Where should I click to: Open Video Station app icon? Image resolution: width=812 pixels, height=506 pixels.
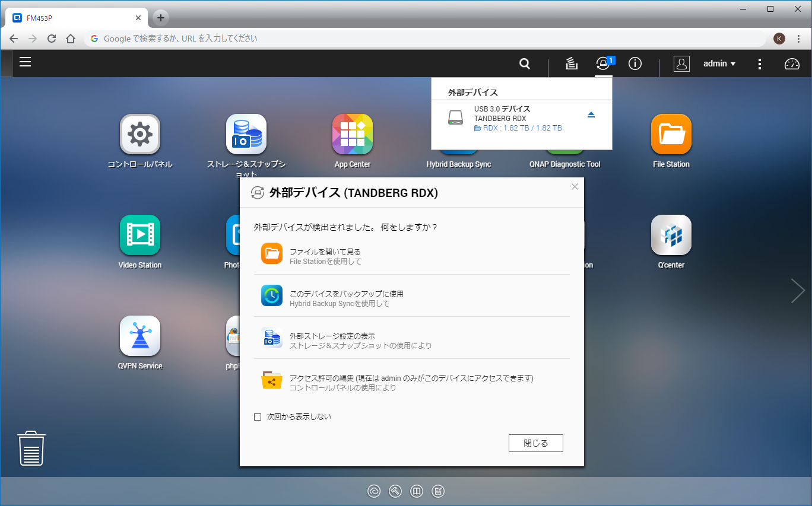pyautogui.click(x=139, y=236)
